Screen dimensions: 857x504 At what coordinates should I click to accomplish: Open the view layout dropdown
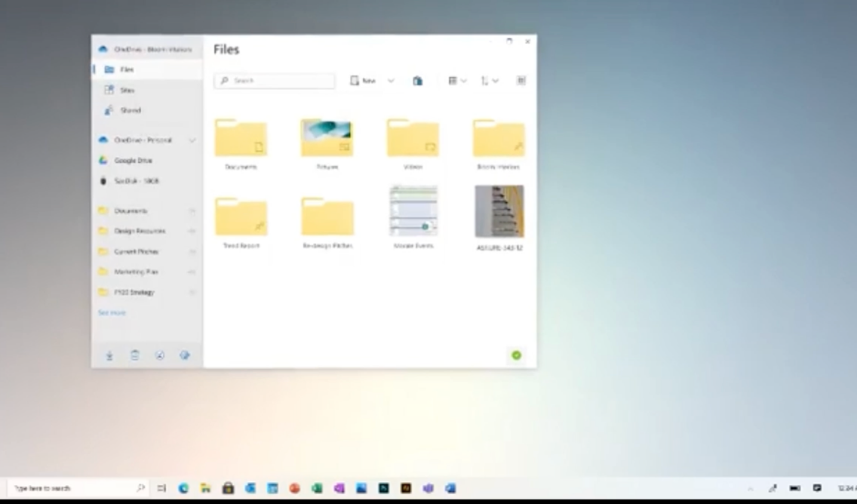[457, 81]
